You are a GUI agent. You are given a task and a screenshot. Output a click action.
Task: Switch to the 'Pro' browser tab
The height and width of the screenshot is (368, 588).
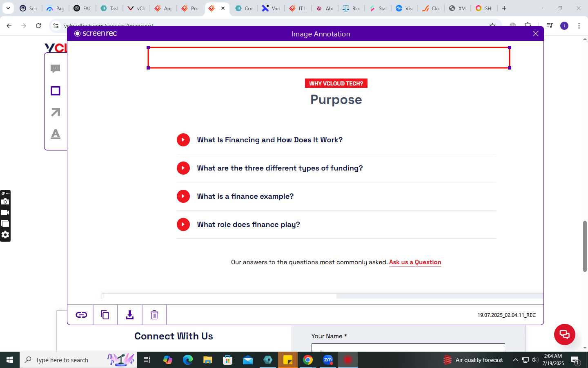[190, 8]
